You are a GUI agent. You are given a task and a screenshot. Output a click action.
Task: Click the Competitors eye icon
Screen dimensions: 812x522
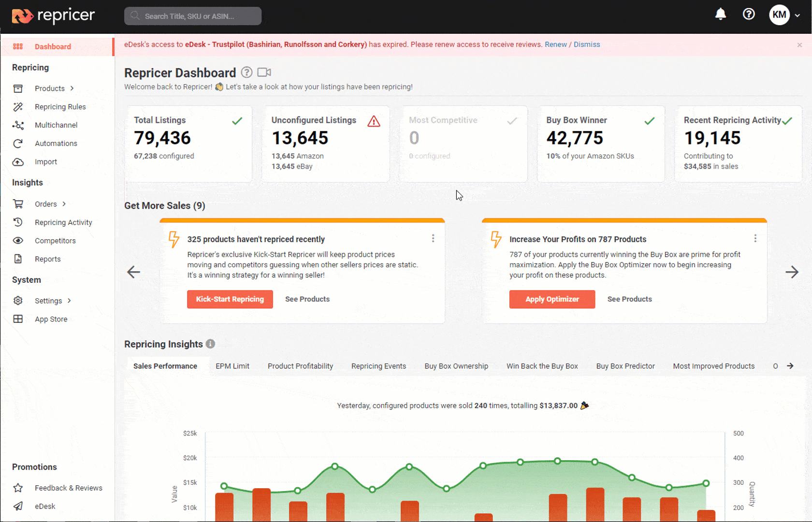(x=18, y=241)
